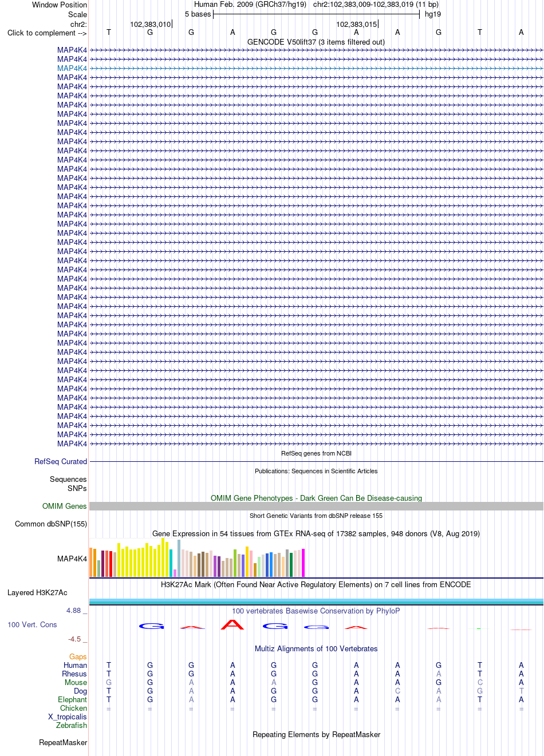The image size is (544, 756).
Task: Click the C base in the Mouse alignment row
Action: (480, 683)
